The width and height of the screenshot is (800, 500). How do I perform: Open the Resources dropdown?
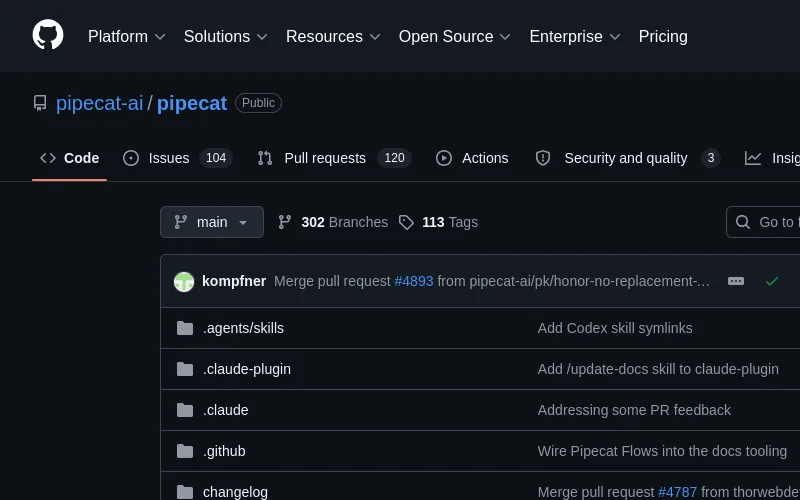(333, 37)
